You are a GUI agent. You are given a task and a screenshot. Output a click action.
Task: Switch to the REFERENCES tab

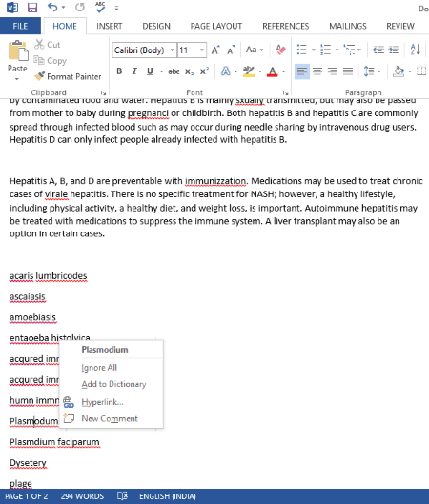click(x=286, y=26)
